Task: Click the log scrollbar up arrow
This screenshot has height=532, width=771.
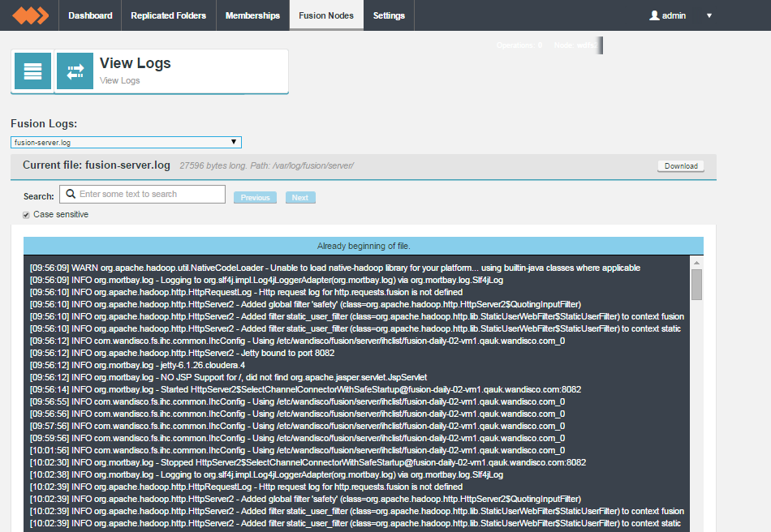Action: pos(696,263)
